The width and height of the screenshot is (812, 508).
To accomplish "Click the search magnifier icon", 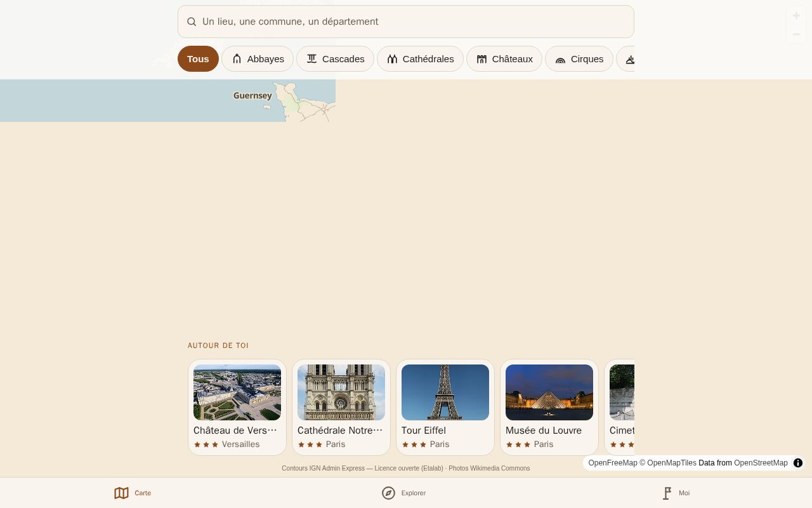I will click(x=192, y=22).
